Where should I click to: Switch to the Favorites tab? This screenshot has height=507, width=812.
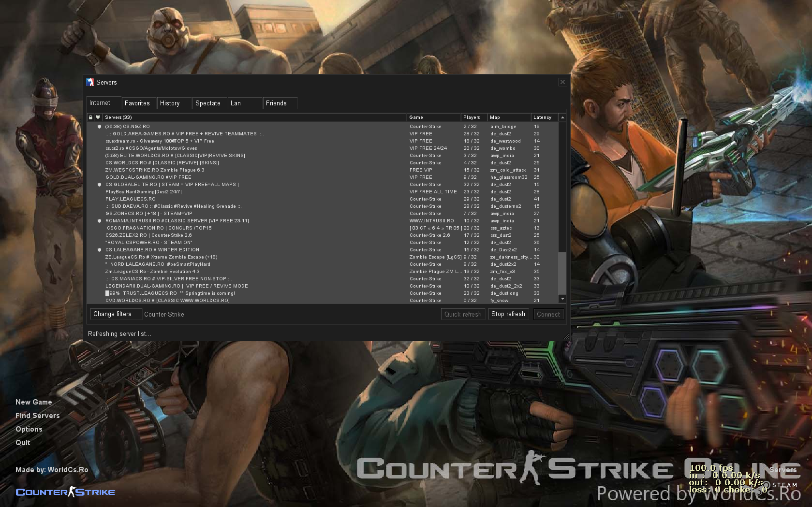[x=137, y=103]
